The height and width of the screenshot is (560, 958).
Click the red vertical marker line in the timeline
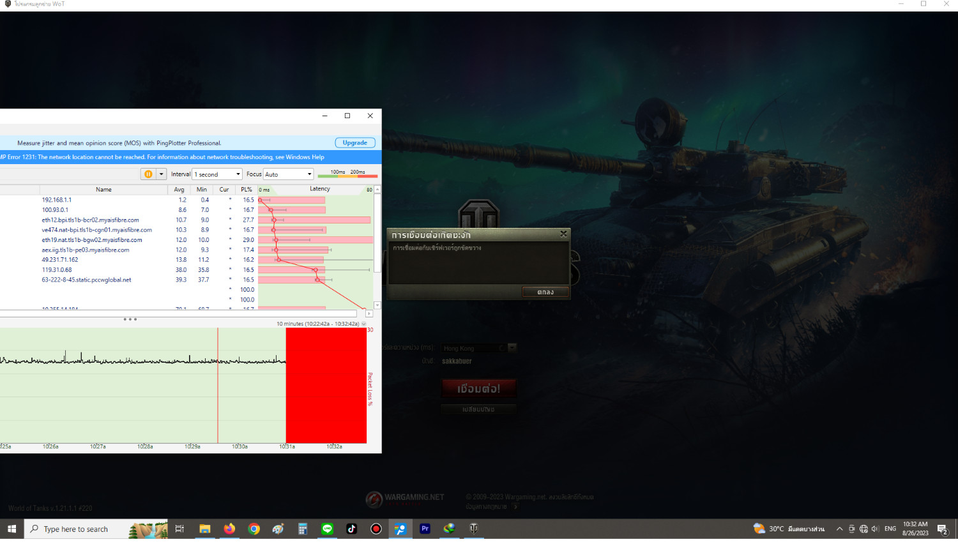tap(218, 386)
